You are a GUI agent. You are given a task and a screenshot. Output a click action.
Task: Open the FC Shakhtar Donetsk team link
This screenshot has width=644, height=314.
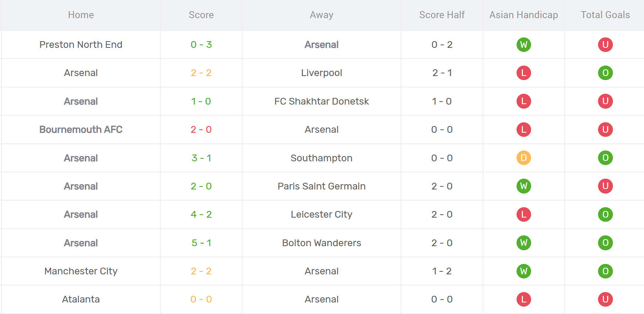(321, 101)
